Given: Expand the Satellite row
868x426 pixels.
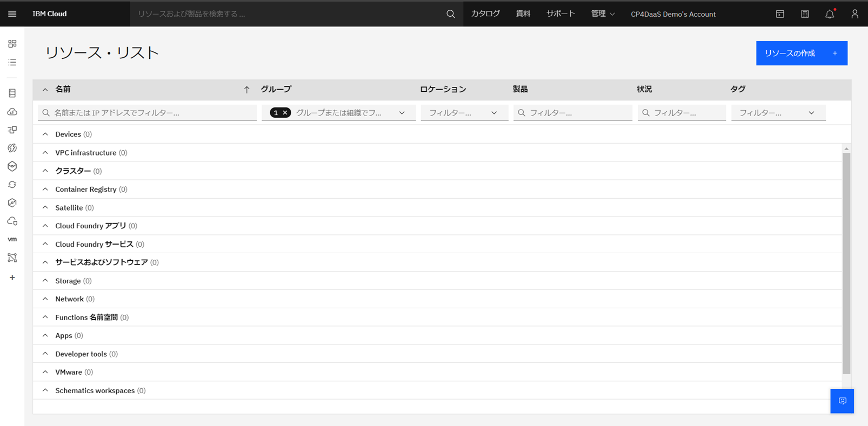Looking at the screenshot, I should pos(45,208).
